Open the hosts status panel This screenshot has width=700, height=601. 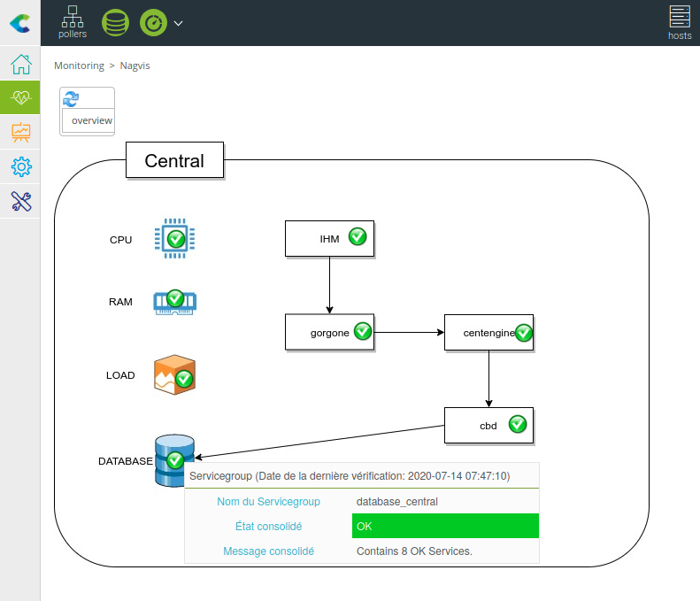coord(680,23)
